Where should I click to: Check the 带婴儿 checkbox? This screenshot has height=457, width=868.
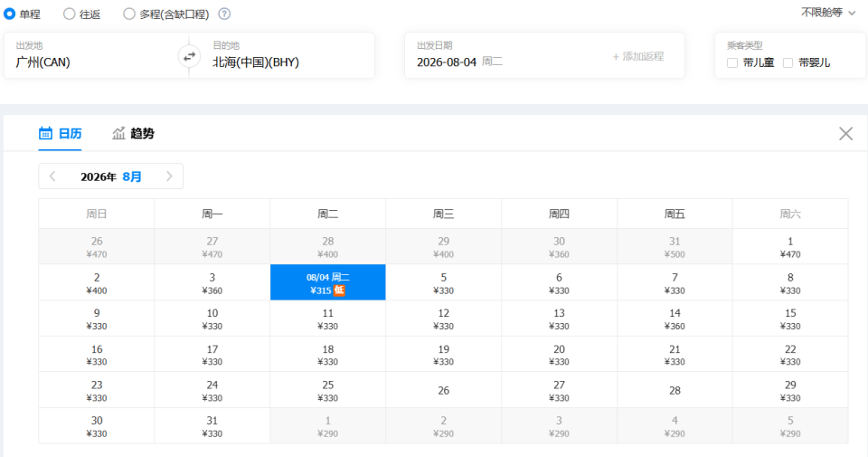pyautogui.click(x=788, y=62)
